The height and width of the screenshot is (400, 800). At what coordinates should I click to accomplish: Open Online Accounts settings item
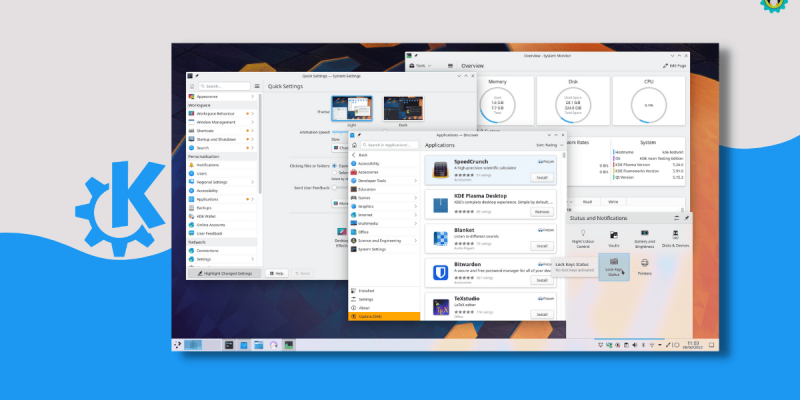(x=221, y=224)
